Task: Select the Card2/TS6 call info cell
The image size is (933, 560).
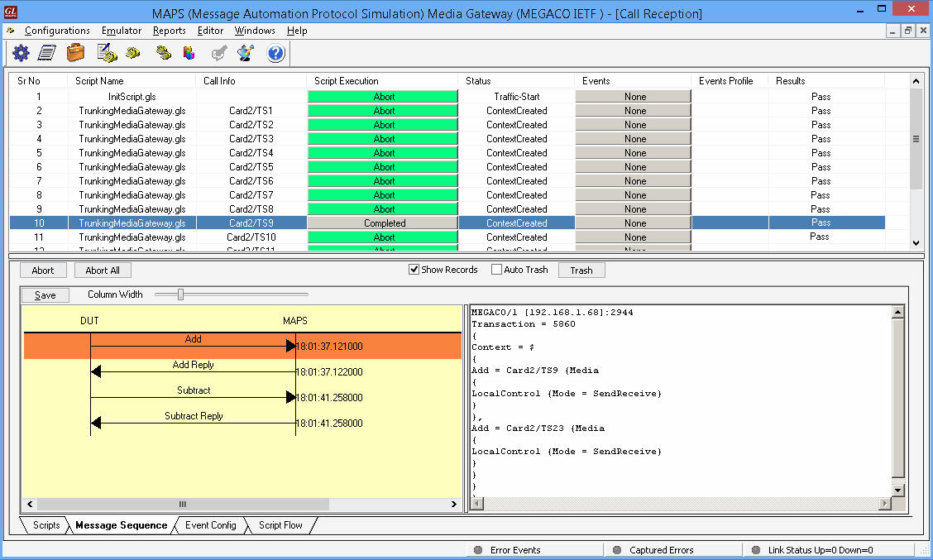Action: tap(251, 181)
